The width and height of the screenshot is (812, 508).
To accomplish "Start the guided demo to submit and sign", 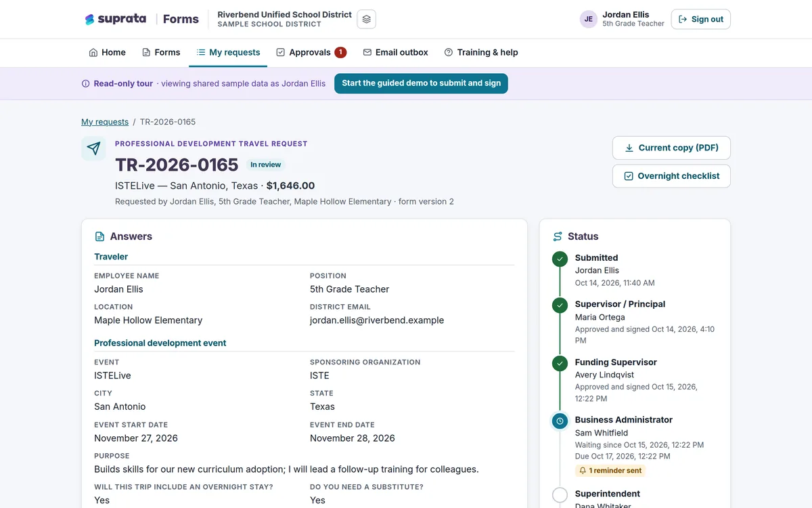I will point(421,83).
